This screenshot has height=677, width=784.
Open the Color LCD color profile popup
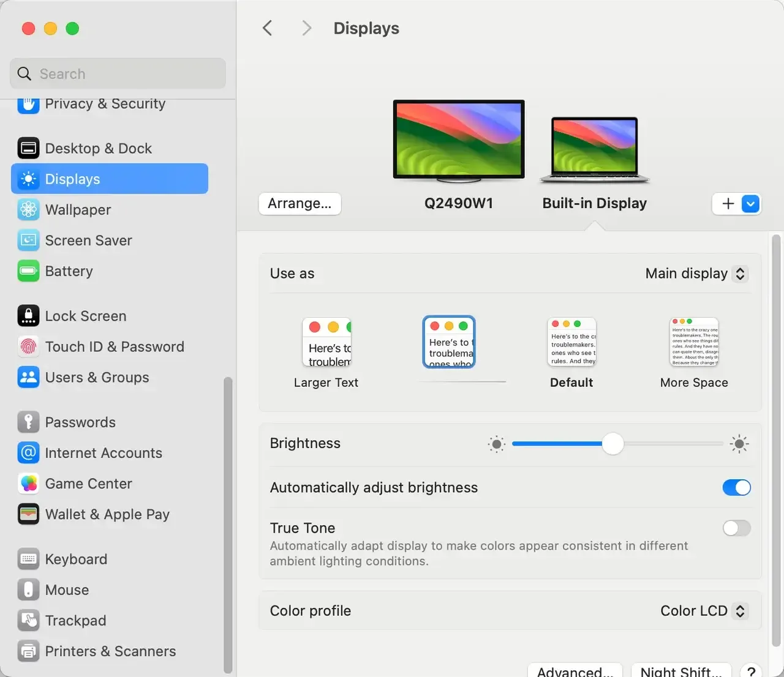[x=704, y=611]
